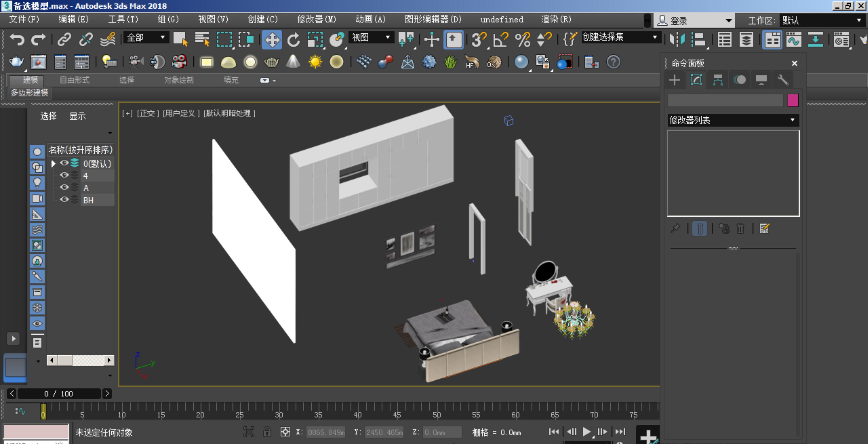
Task: Toggle the Spinner Snap button
Action: (x=544, y=40)
